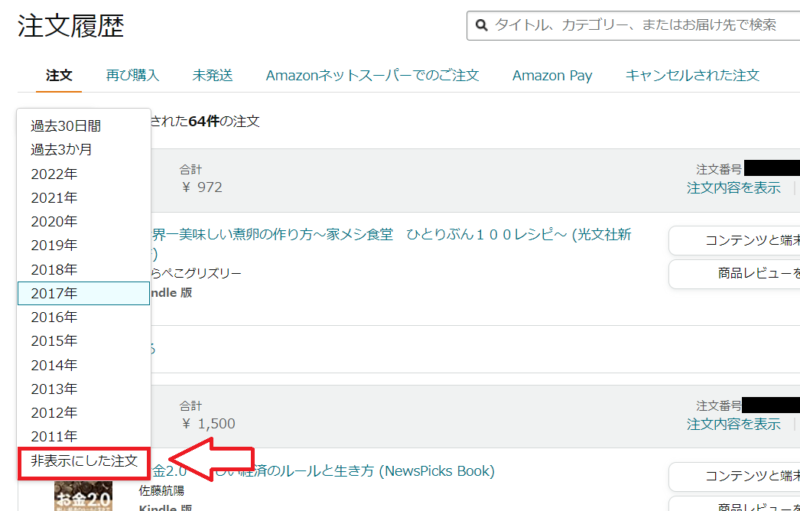Viewport: 800px width, 511px height.
Task: Open 注文内容を表示 for the ¥972 order
Action: [733, 188]
